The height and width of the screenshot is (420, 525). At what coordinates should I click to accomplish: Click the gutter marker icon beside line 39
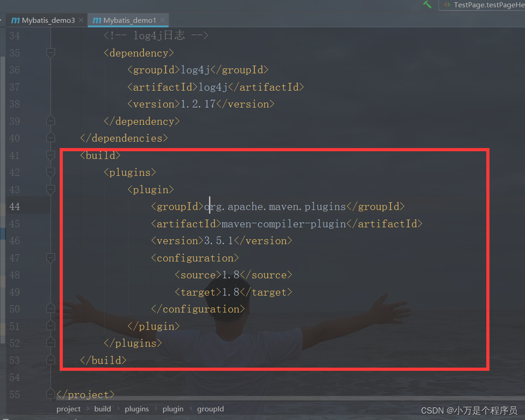51,121
